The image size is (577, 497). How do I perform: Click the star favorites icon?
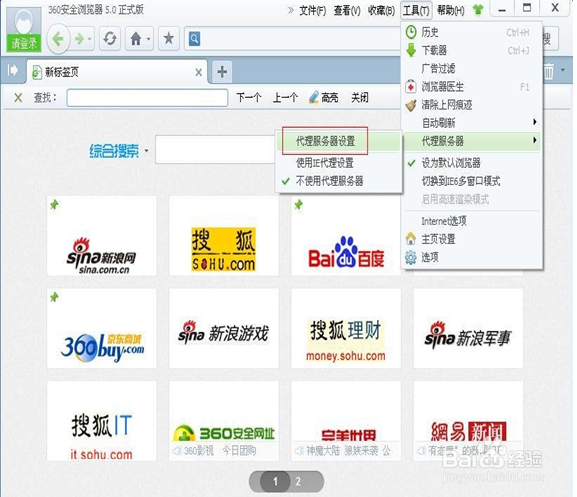point(169,38)
